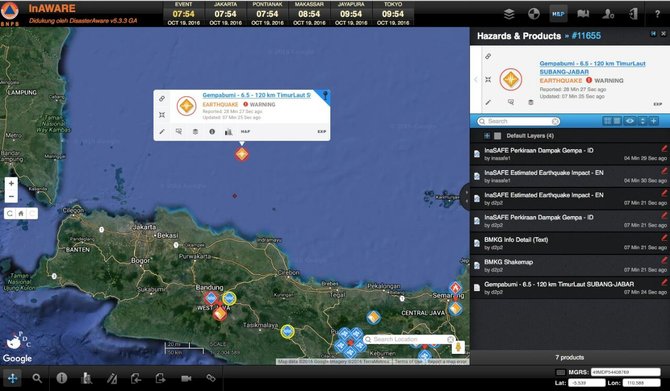
Task: Open the area brief chart icon in map popup
Action: click(x=229, y=132)
